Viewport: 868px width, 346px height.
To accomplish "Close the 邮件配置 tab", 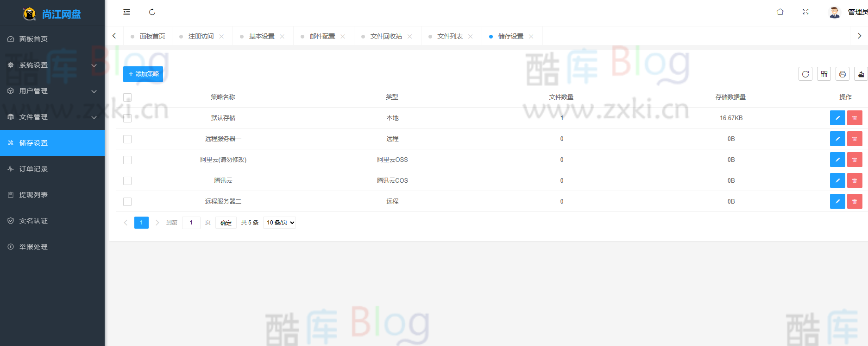I will pyautogui.click(x=343, y=36).
